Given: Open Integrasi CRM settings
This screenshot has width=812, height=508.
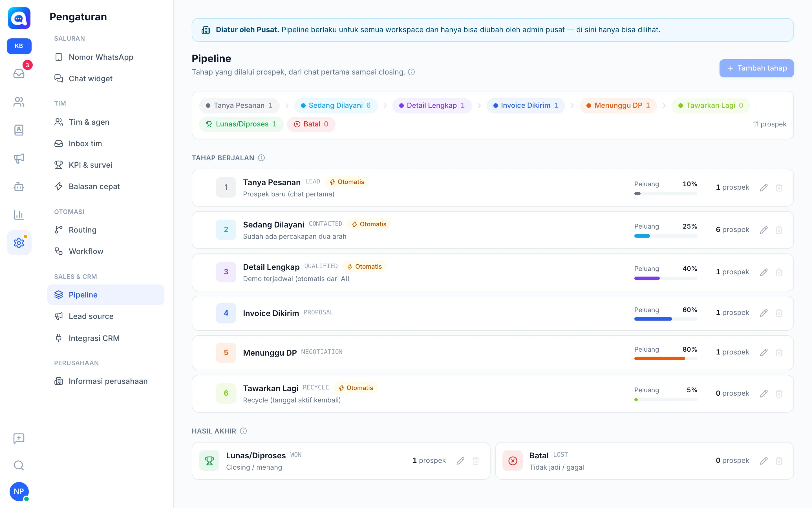Looking at the screenshot, I should pyautogui.click(x=106, y=338).
